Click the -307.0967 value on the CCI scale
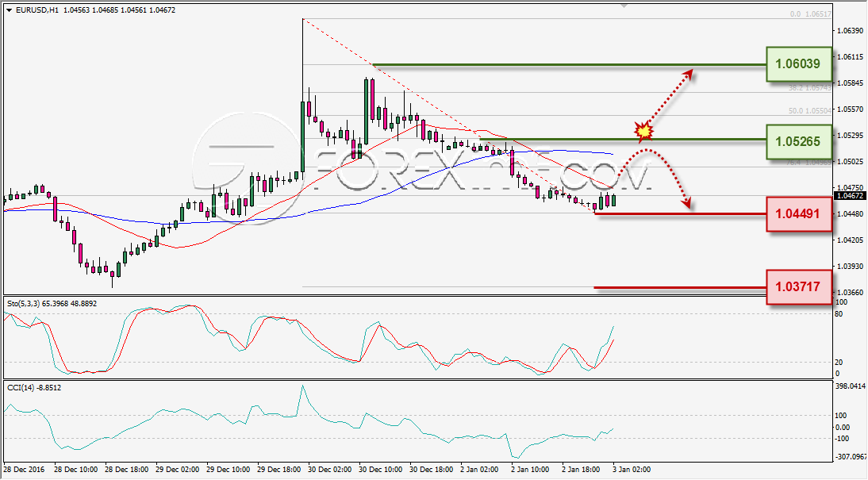Viewport: 868px width, 480px height. 849,457
